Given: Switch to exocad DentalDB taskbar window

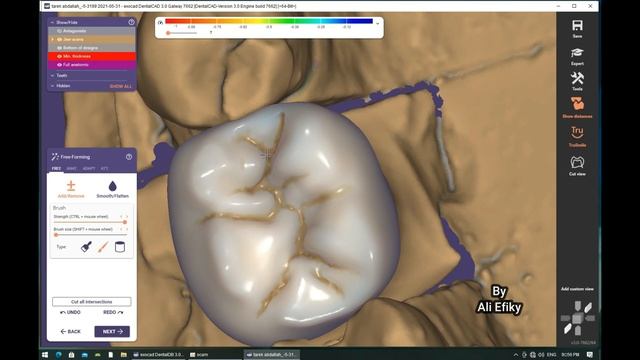Looking at the screenshot, I should click(x=159, y=355).
